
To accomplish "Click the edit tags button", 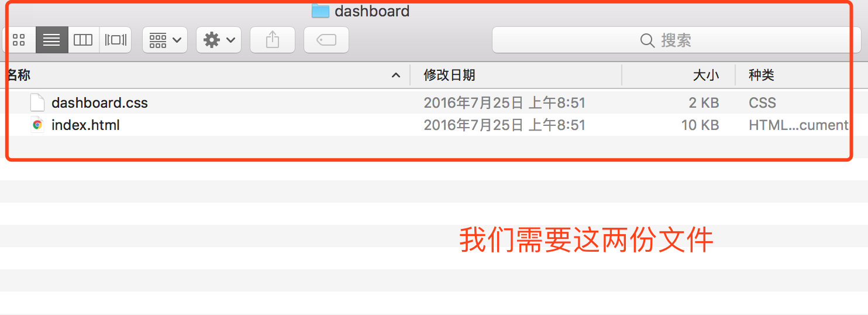I will pyautogui.click(x=326, y=40).
